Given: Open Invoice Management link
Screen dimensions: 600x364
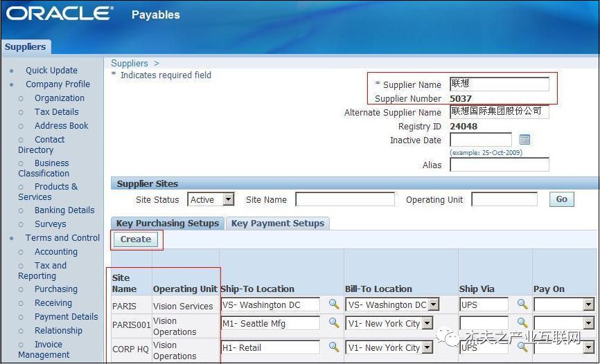Looking at the screenshot, I should point(44,350).
